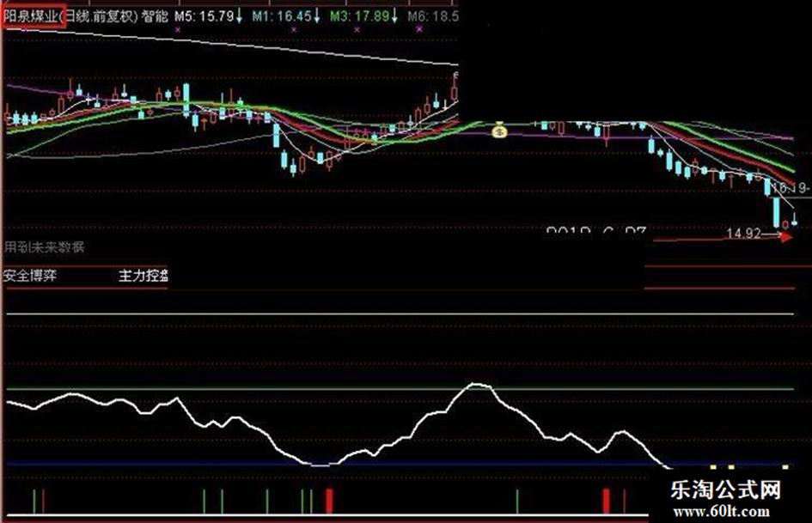Click the purple marker under M1
The image size is (812, 523).
coord(294,30)
